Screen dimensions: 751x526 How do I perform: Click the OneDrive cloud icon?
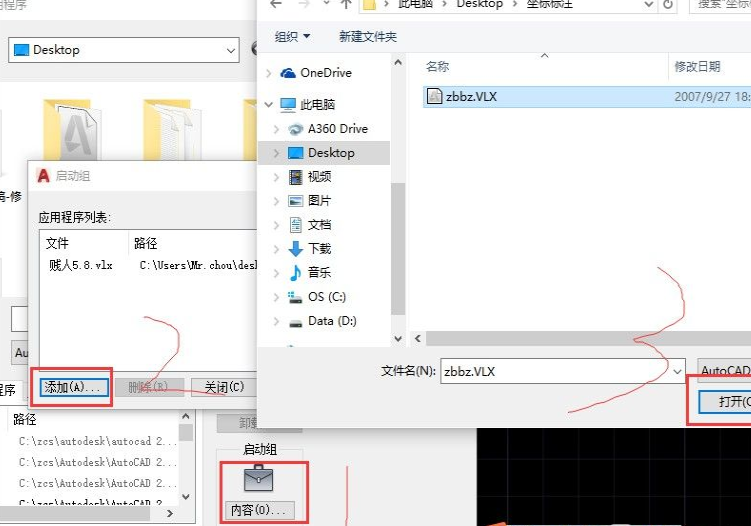click(x=289, y=73)
